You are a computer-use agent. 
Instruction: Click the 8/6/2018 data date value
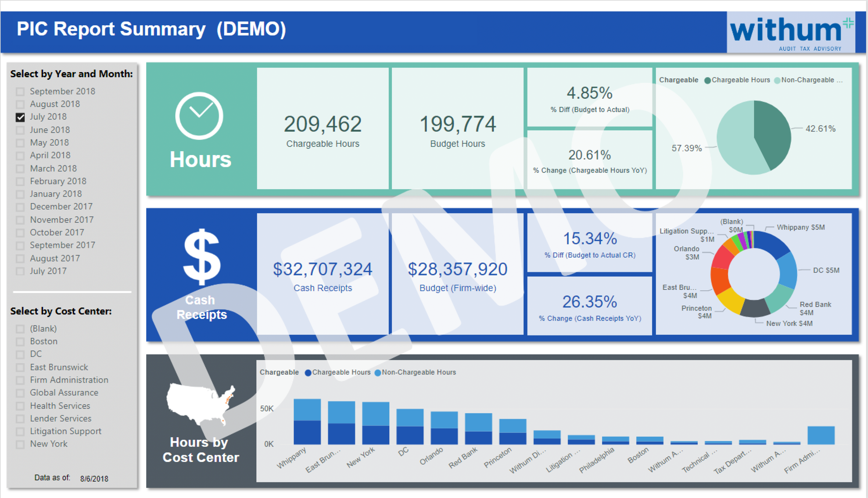tap(94, 479)
